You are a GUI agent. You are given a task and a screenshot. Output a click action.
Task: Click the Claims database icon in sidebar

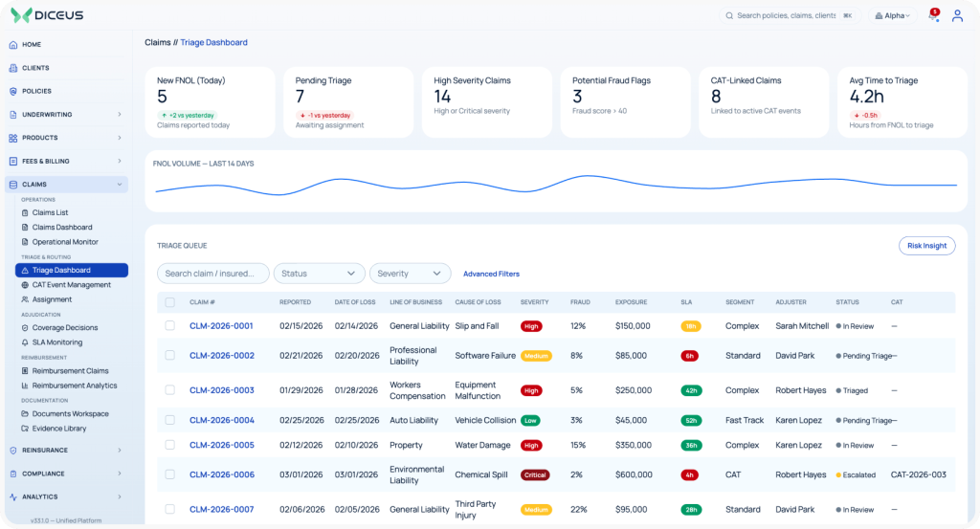(13, 185)
